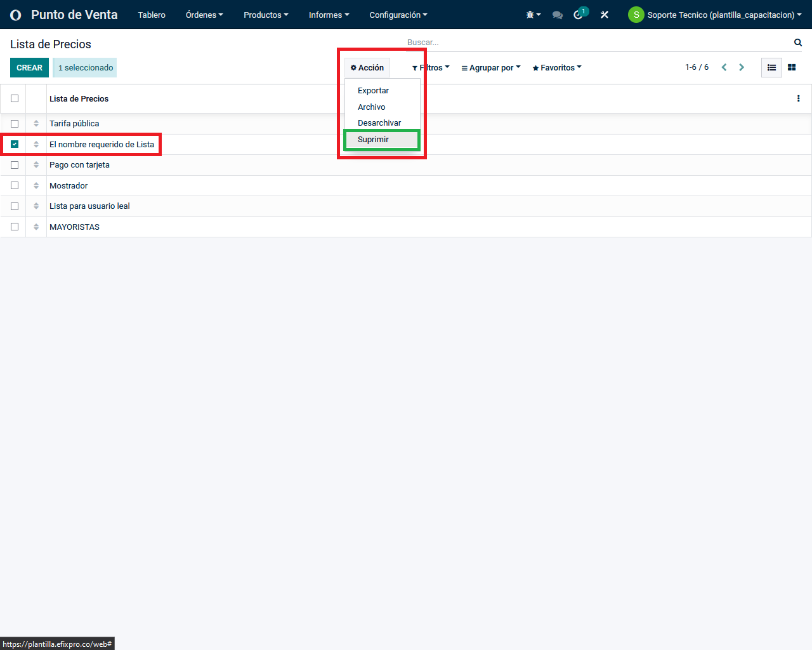Image resolution: width=812 pixels, height=650 pixels.
Task: Click the search magnifier icon
Action: coord(798,43)
